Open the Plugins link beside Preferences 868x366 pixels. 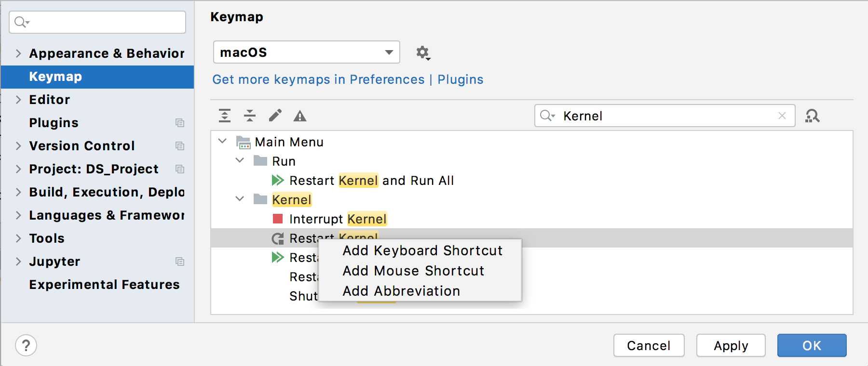(x=460, y=79)
